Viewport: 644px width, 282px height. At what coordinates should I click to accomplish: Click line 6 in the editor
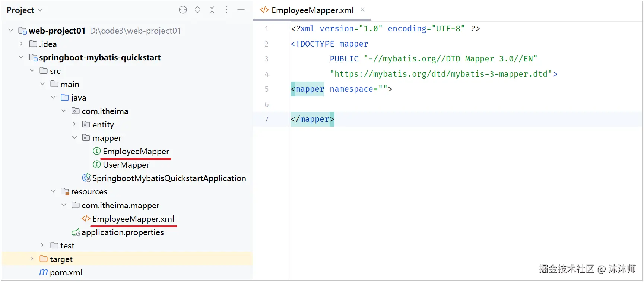click(447, 104)
